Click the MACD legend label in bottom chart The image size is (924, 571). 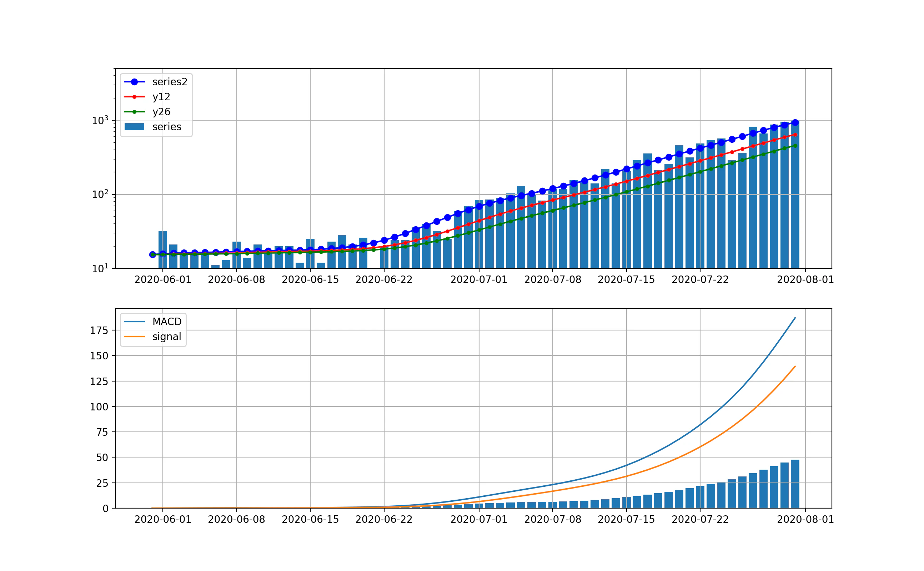pyautogui.click(x=167, y=322)
